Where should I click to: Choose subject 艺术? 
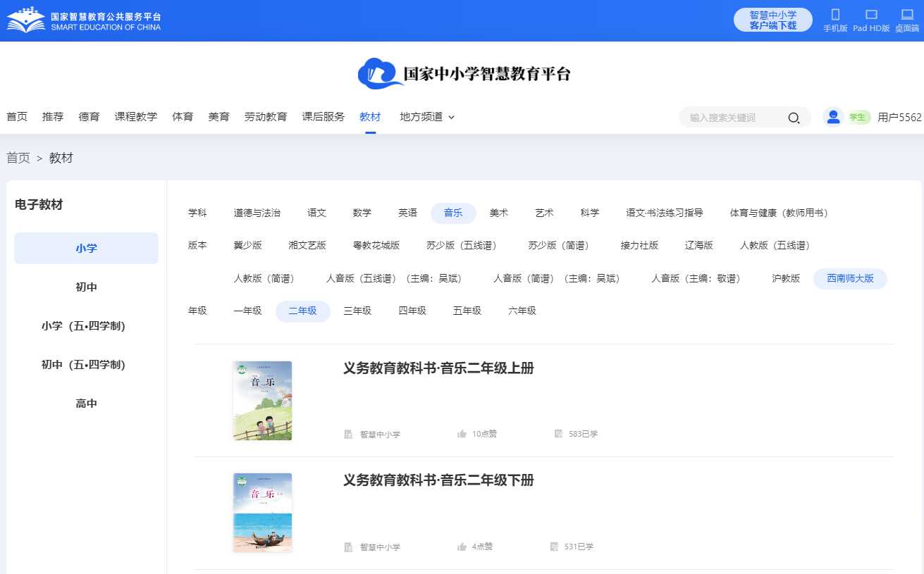pos(544,213)
